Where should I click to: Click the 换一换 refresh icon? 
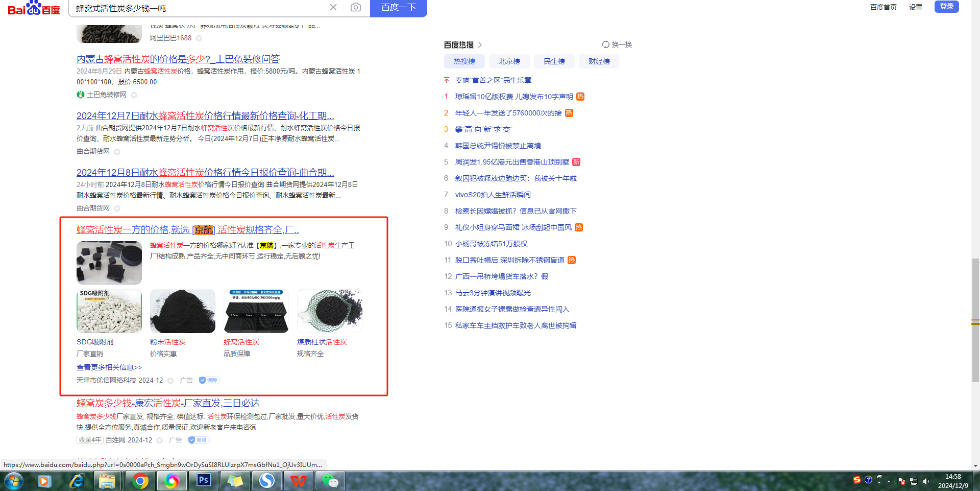point(606,44)
